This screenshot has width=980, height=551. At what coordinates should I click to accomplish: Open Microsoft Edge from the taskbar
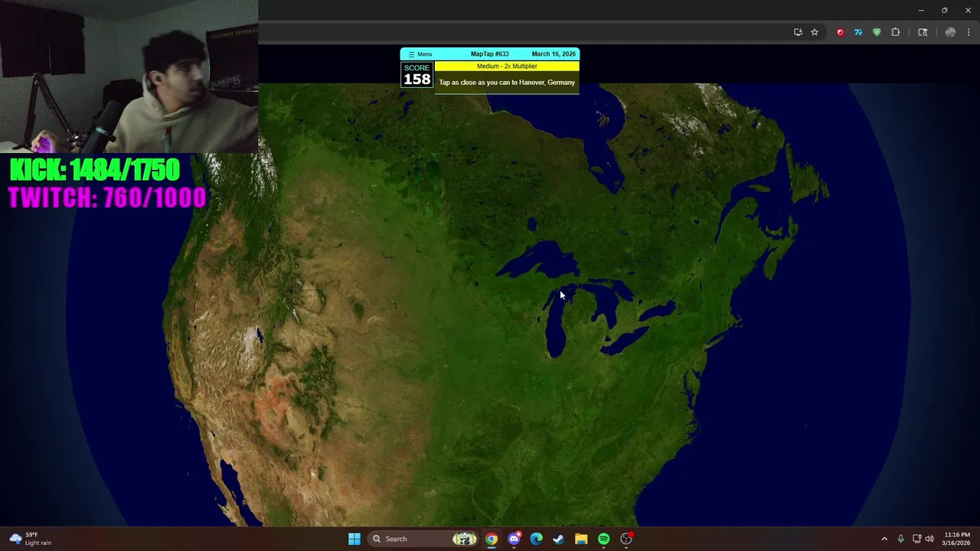pos(536,539)
